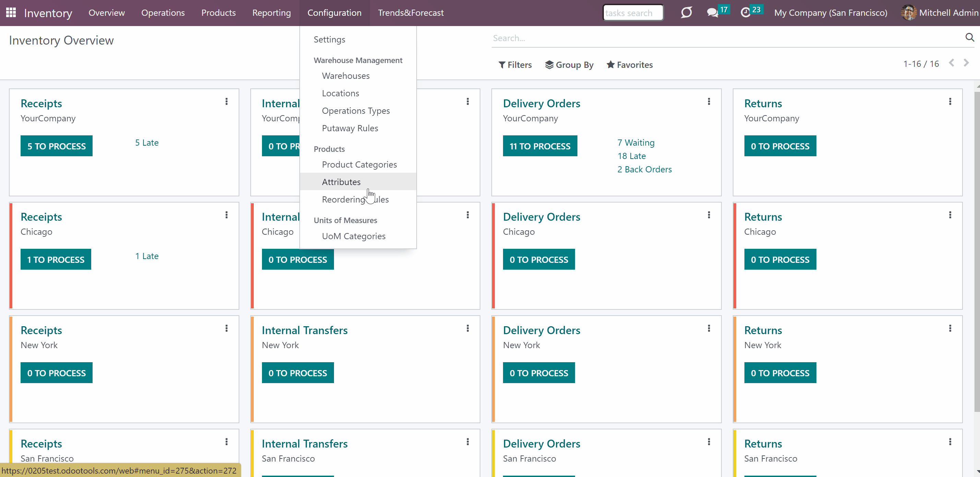The width and height of the screenshot is (980, 477).
Task: Open kebab menu on Receipts San Francisco card
Action: click(x=226, y=442)
